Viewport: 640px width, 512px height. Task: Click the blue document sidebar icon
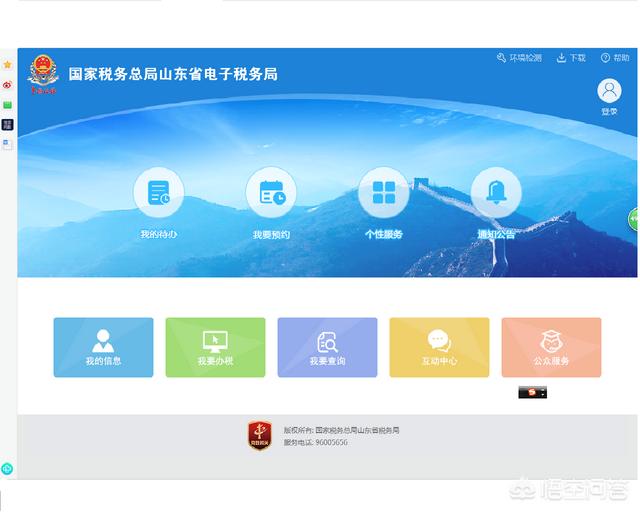click(7, 144)
